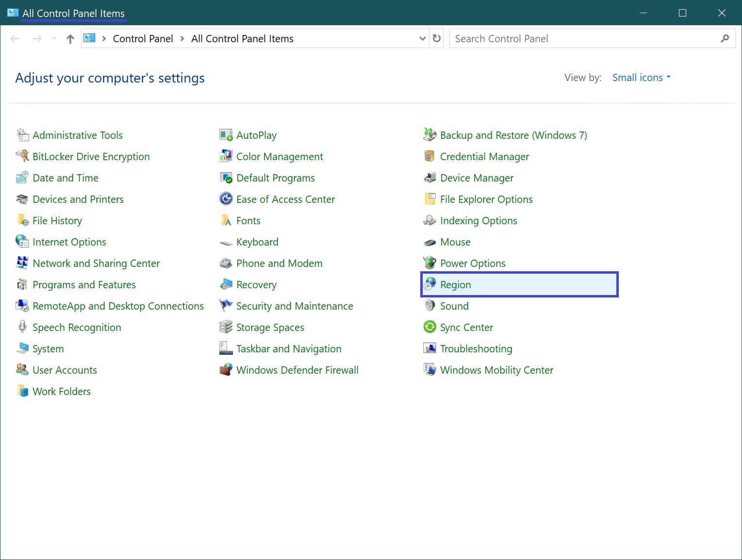Viewport: 742px width, 560px height.
Task: Click the Region globe icon
Action: pyautogui.click(x=430, y=284)
